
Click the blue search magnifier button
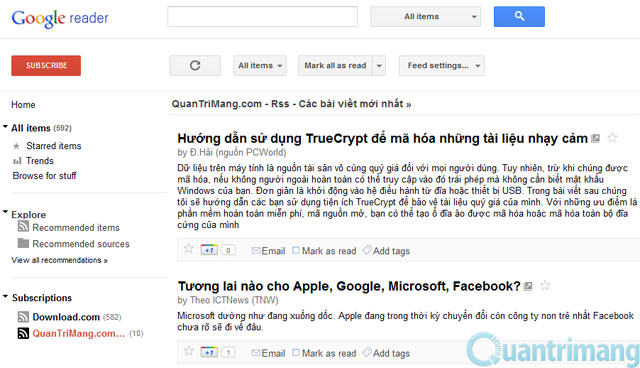[x=519, y=16]
